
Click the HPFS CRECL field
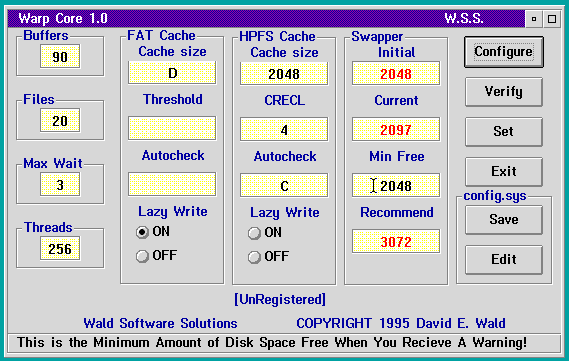pyautogui.click(x=284, y=130)
